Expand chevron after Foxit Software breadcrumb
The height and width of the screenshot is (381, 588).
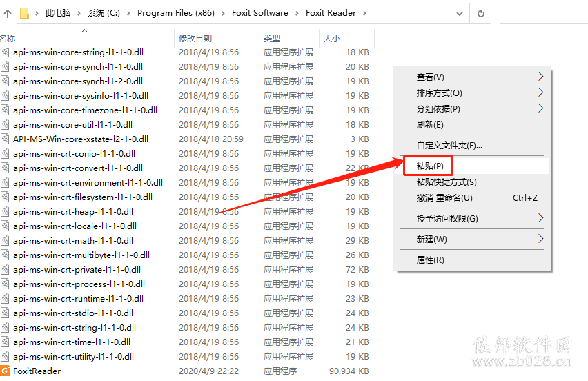click(297, 14)
